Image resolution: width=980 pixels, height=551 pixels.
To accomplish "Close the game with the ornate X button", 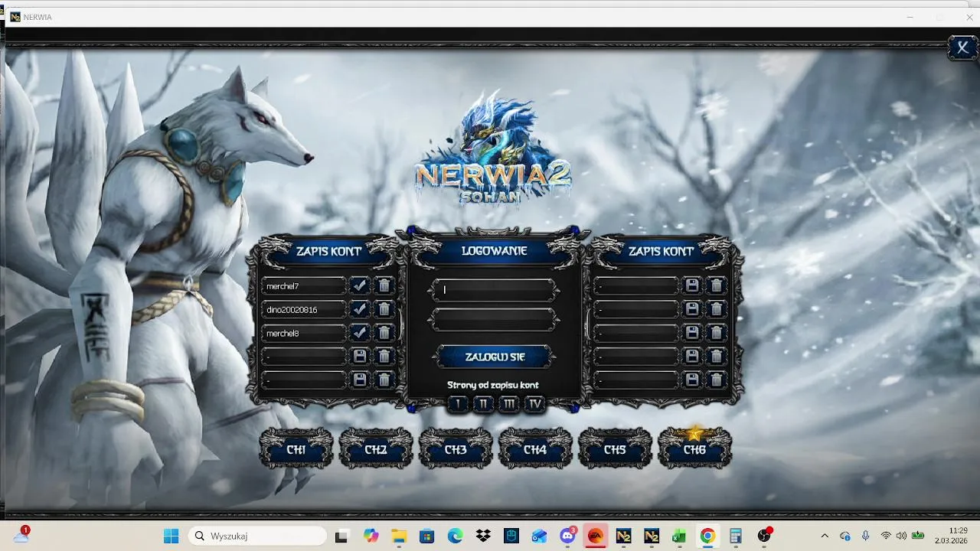I will tap(962, 47).
